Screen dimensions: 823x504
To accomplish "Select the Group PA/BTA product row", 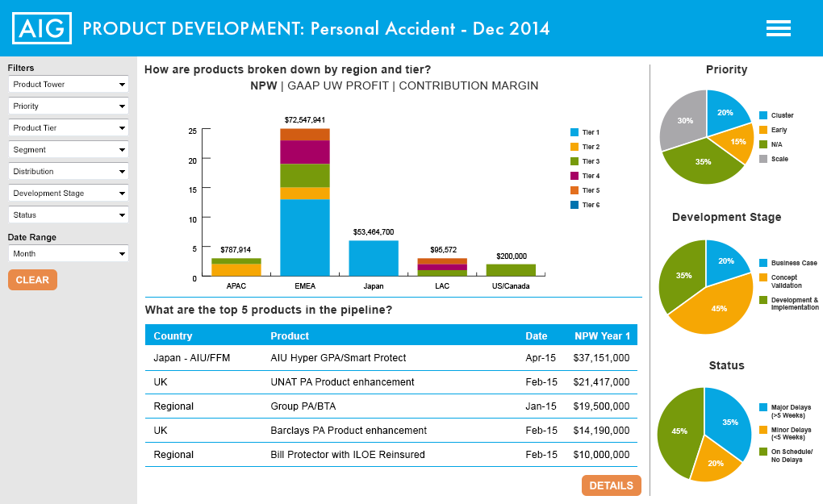I will pyautogui.click(x=391, y=406).
